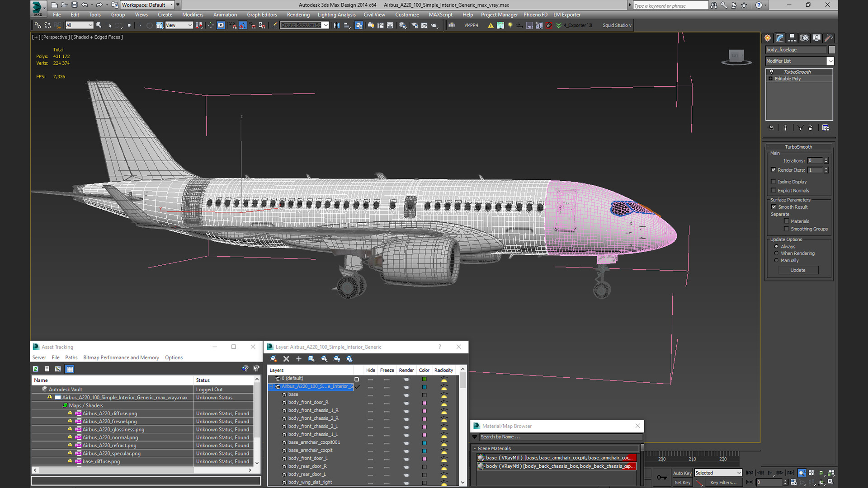Toggle the Render Iters checkbox
868x488 pixels.
point(774,170)
